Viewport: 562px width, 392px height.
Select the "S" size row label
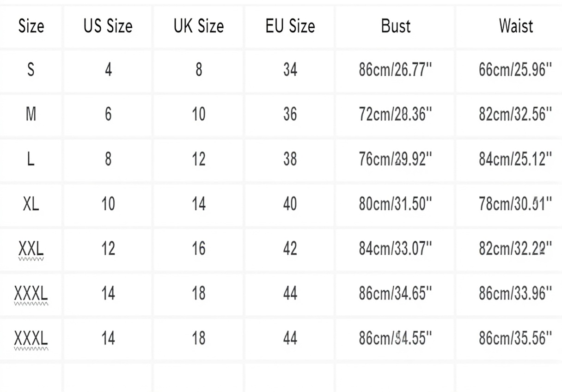tap(31, 70)
